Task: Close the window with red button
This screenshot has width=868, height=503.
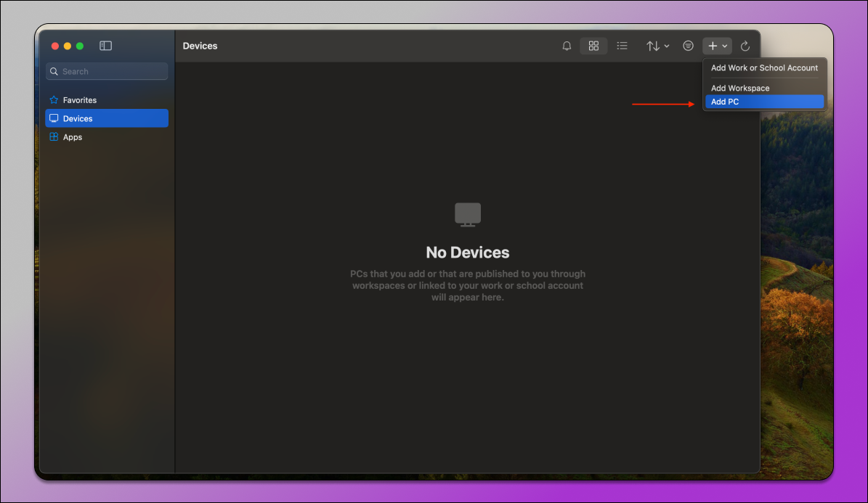Action: pos(54,46)
